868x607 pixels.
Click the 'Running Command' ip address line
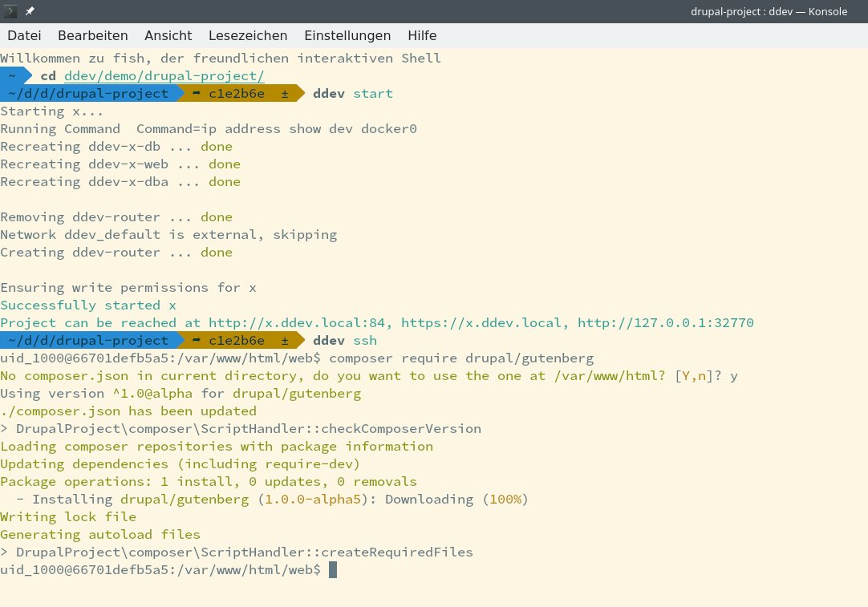point(209,129)
